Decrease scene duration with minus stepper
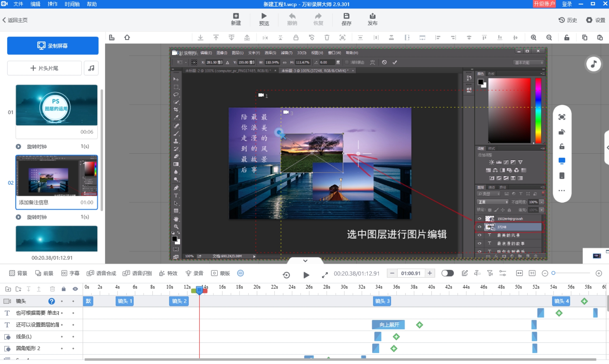The width and height of the screenshot is (609, 364). click(x=392, y=273)
